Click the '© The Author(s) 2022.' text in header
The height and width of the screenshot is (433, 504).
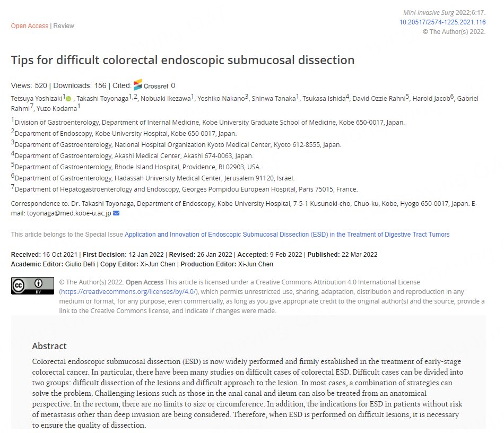tap(454, 32)
